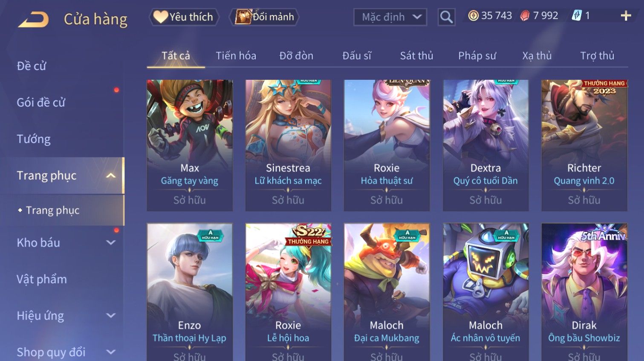The height and width of the screenshot is (361, 644).
Task: Open the Mặc định sort dropdown
Action: point(390,17)
